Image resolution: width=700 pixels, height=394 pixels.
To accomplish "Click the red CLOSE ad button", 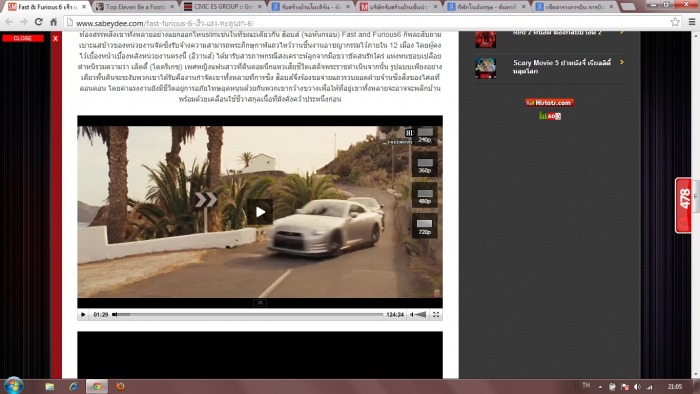I will point(23,38).
